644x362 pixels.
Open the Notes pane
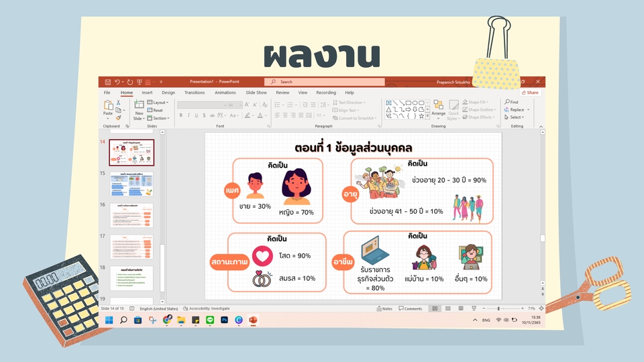coord(384,308)
